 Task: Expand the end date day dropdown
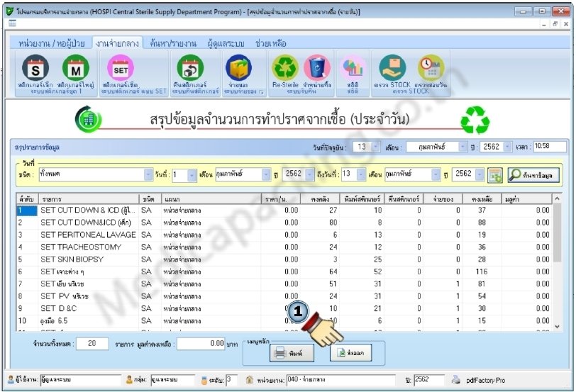(x=362, y=174)
